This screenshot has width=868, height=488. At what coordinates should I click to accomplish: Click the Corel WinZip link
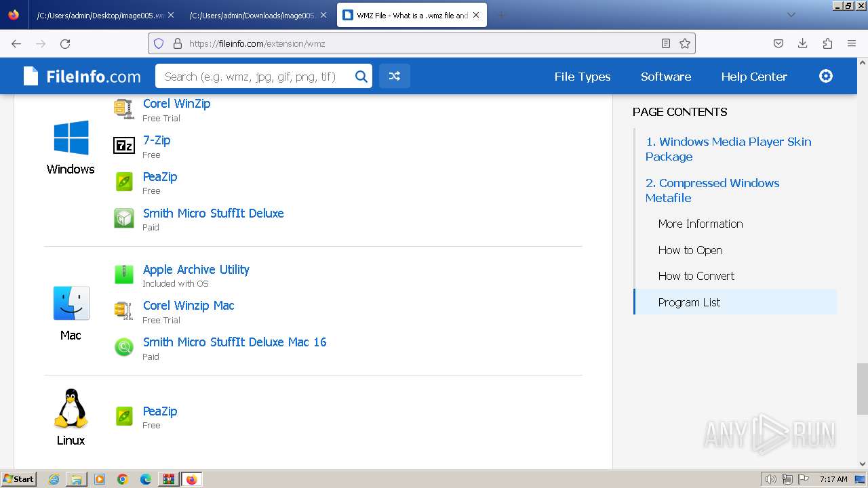pos(176,104)
